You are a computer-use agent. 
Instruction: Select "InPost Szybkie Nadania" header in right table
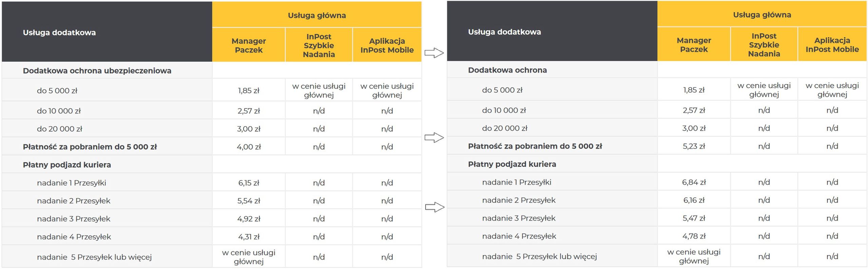[x=764, y=45]
